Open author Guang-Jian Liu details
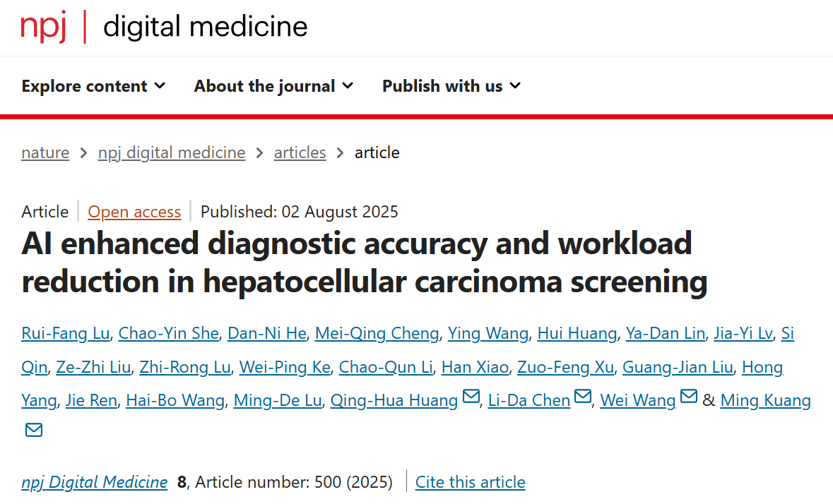The height and width of the screenshot is (504, 833). tap(678, 367)
